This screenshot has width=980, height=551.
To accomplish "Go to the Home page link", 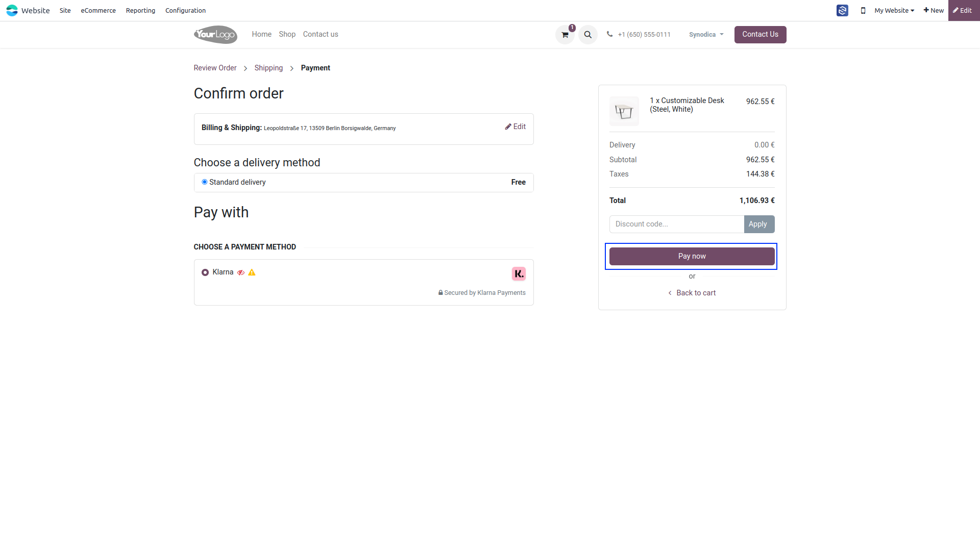I will [x=261, y=34].
